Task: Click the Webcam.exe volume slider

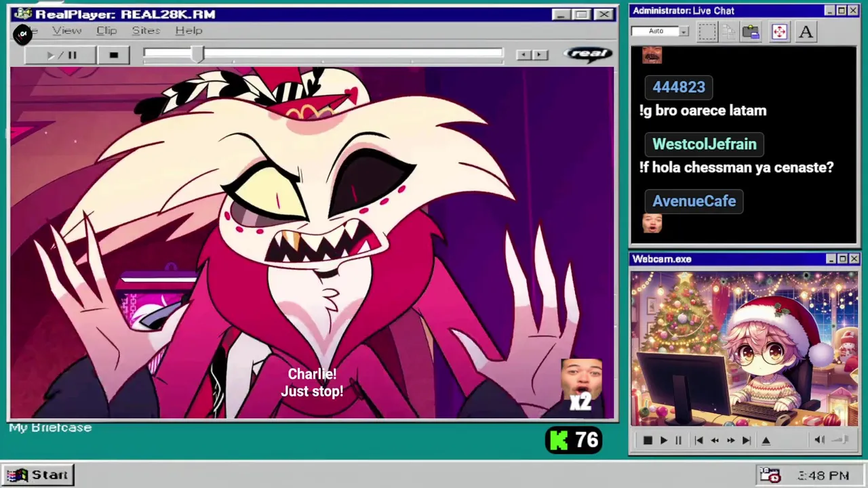Action: coord(840,440)
